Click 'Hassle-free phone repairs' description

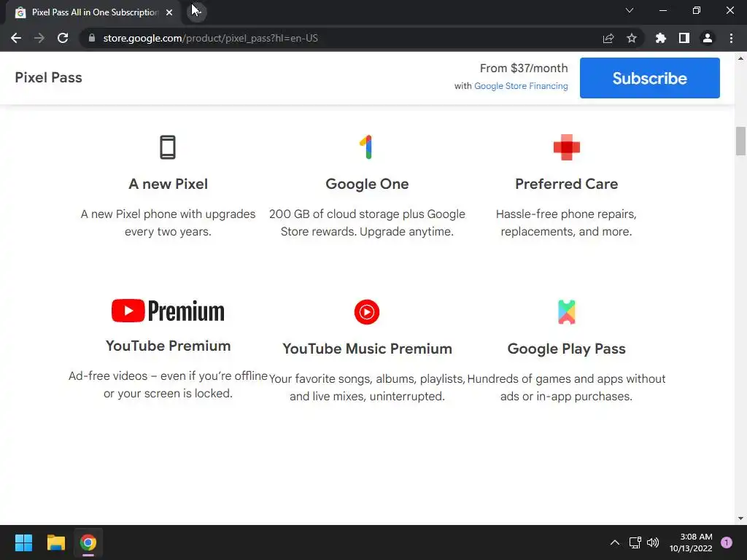tap(566, 222)
